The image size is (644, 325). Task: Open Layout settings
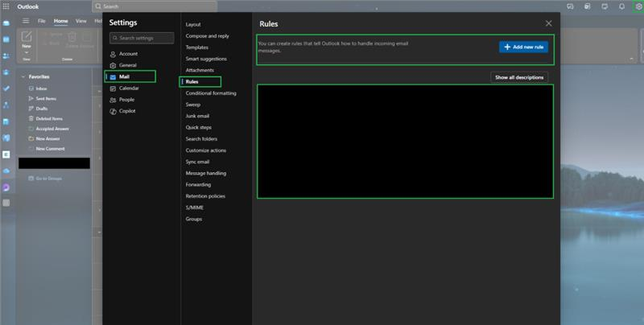pos(193,25)
